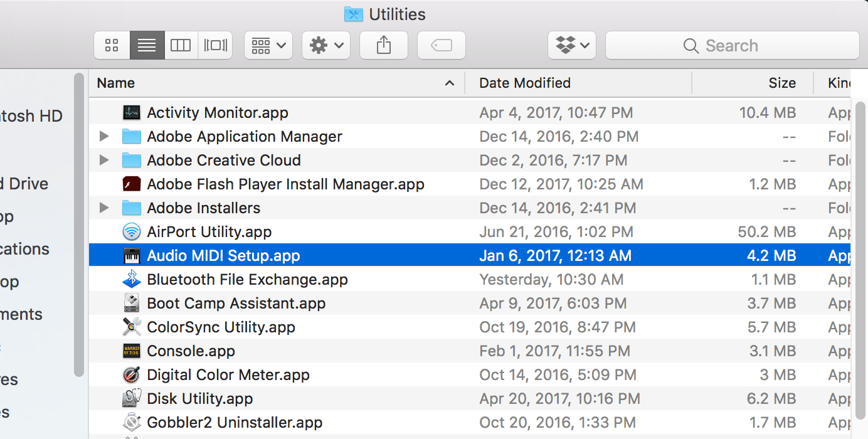Viewport: 868px width, 439px height.
Task: Click date Apr 4, 2017, 10:47 PM
Action: (556, 113)
